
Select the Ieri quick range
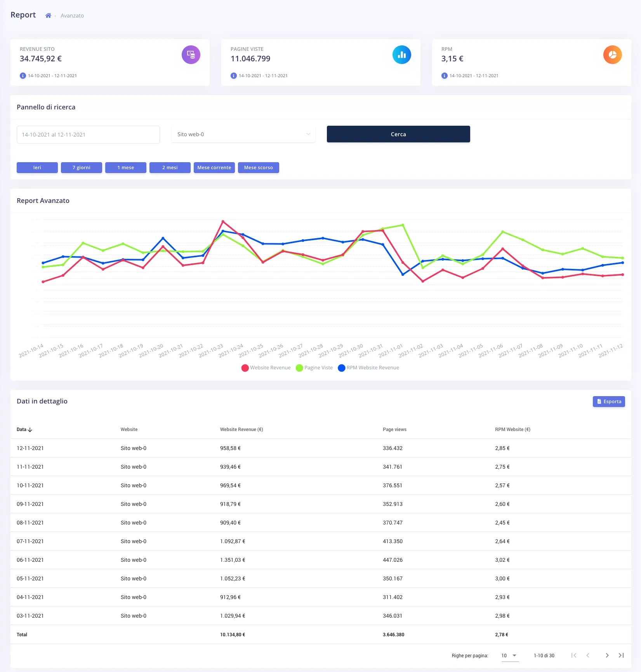[x=37, y=168]
